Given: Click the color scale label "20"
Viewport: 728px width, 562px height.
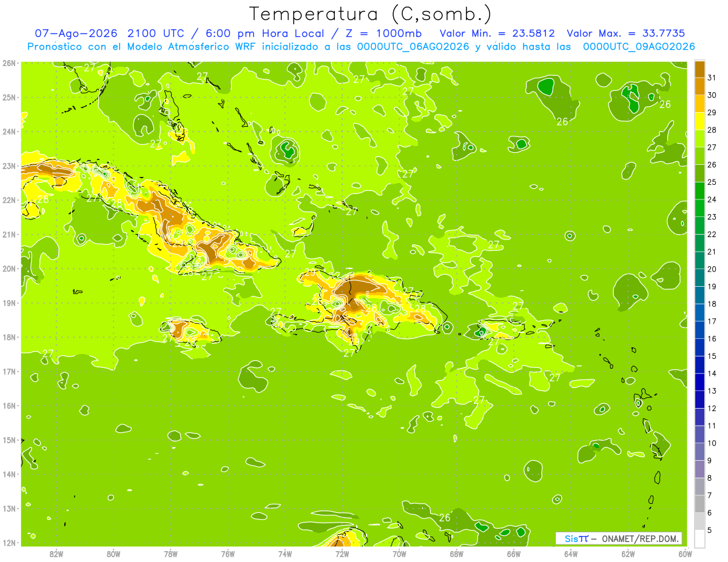Looking at the screenshot, I should (712, 269).
